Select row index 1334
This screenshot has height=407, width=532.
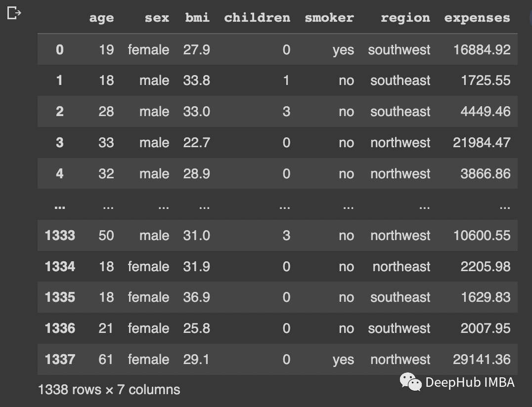click(60, 267)
